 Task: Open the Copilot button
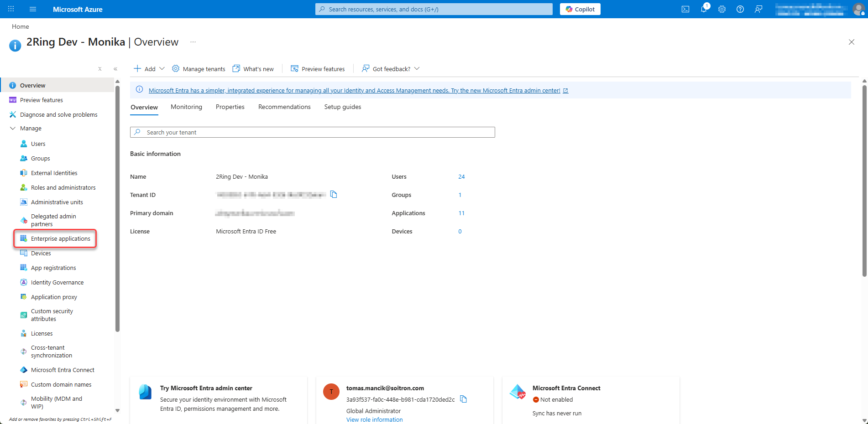pyautogui.click(x=580, y=9)
